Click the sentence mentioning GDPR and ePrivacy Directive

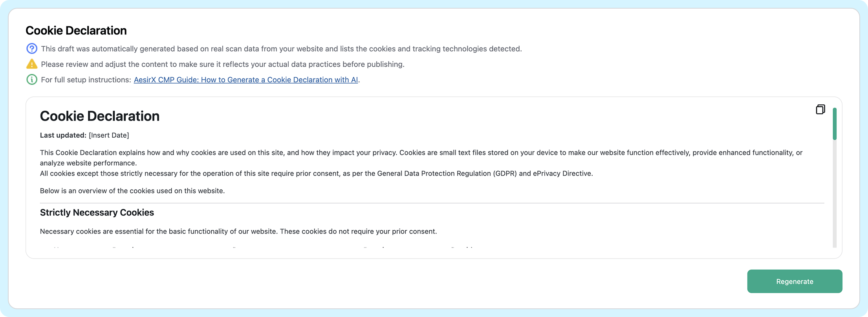(x=316, y=173)
